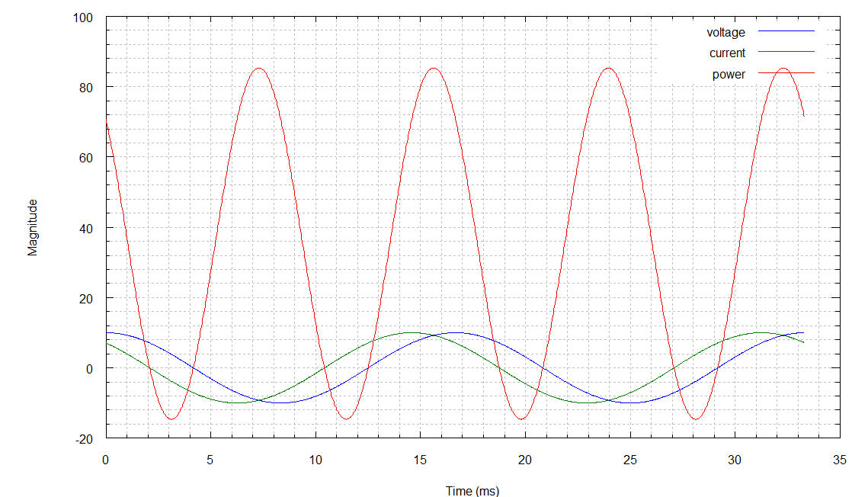
Task: Click the first red power peak near 7 ms
Action: tap(259, 69)
